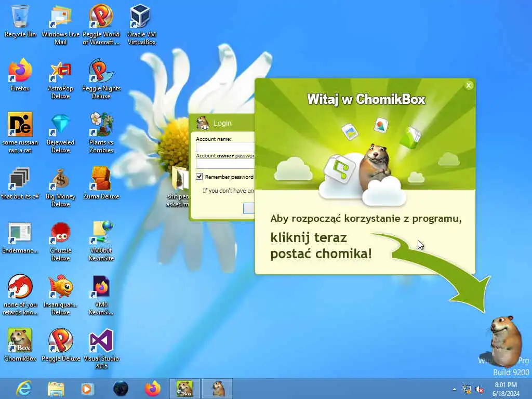This screenshot has width=532, height=399.
Task: Click the Account name input field
Action: pyautogui.click(x=225, y=147)
